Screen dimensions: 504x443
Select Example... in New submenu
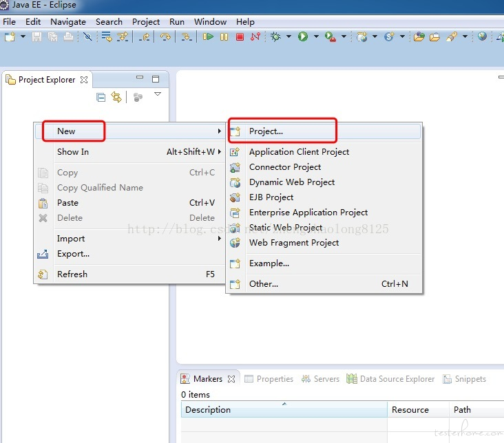324,263
